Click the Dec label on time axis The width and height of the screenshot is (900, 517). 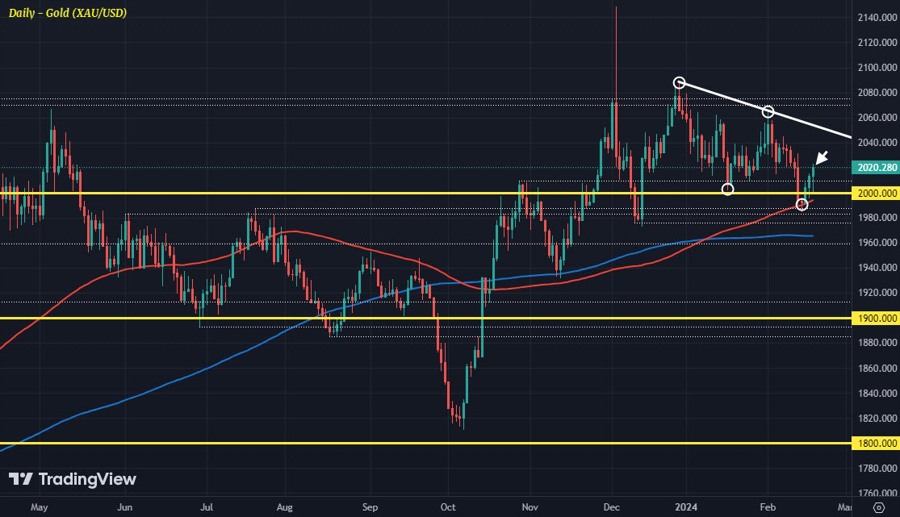[612, 507]
